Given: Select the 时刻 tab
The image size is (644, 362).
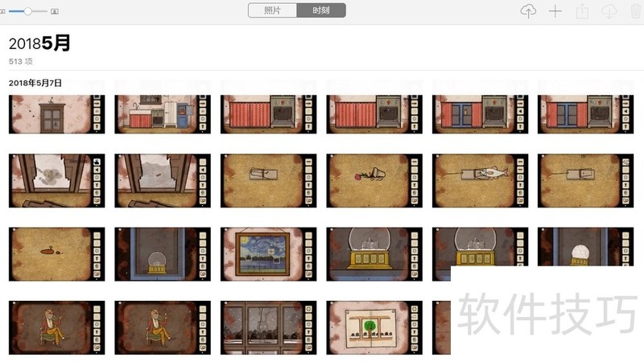Looking at the screenshot, I should [x=321, y=10].
